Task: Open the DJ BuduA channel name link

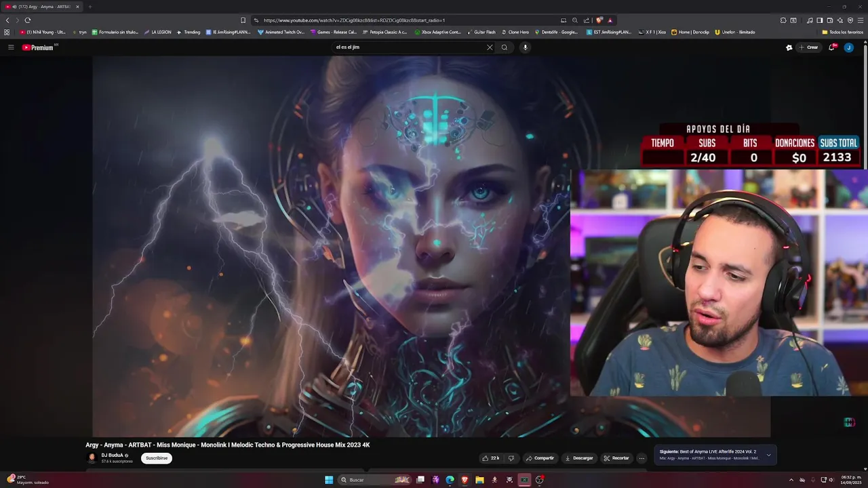Action: pyautogui.click(x=113, y=455)
